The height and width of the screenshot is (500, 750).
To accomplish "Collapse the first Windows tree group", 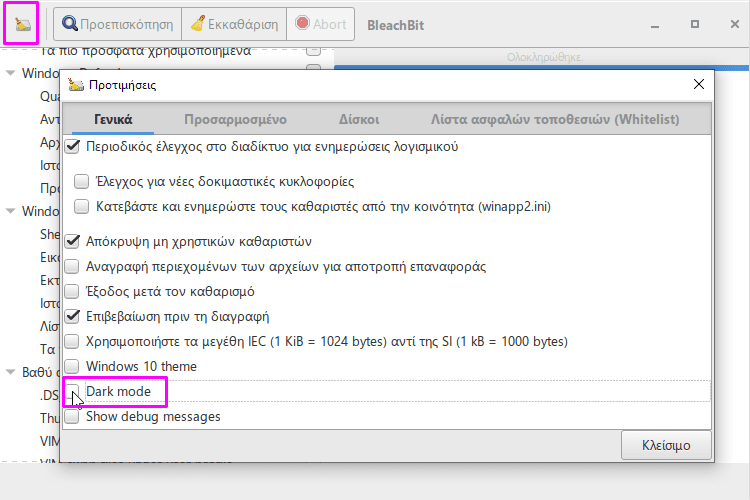I will (10, 73).
